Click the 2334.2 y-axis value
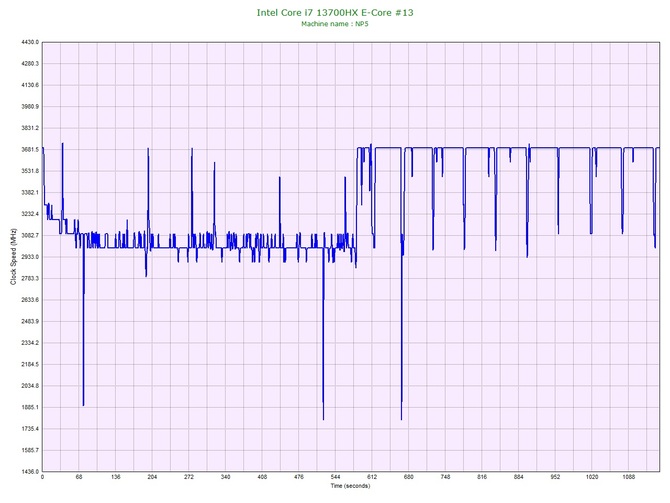 pos(30,343)
